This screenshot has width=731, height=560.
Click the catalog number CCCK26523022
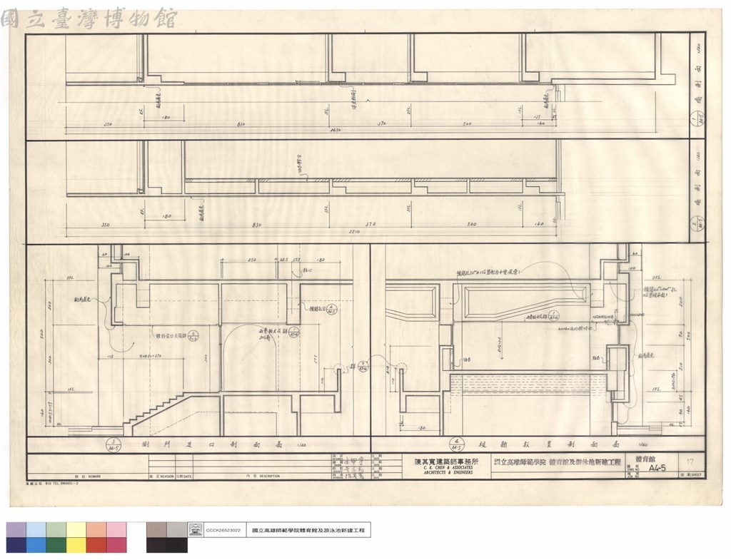[223, 530]
